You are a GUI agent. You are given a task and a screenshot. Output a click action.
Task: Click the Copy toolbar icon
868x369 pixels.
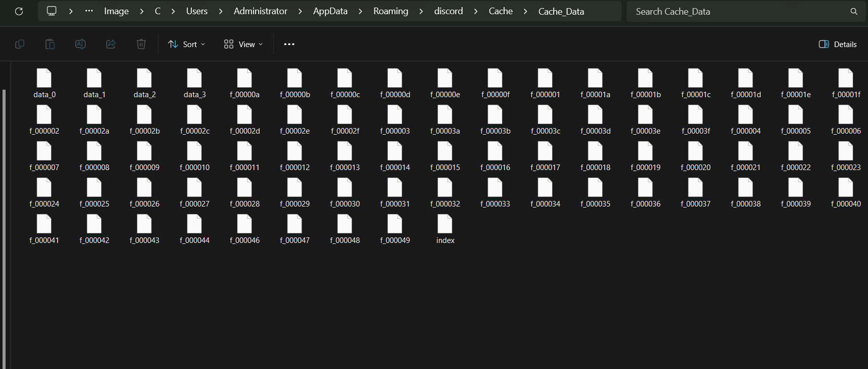click(20, 44)
